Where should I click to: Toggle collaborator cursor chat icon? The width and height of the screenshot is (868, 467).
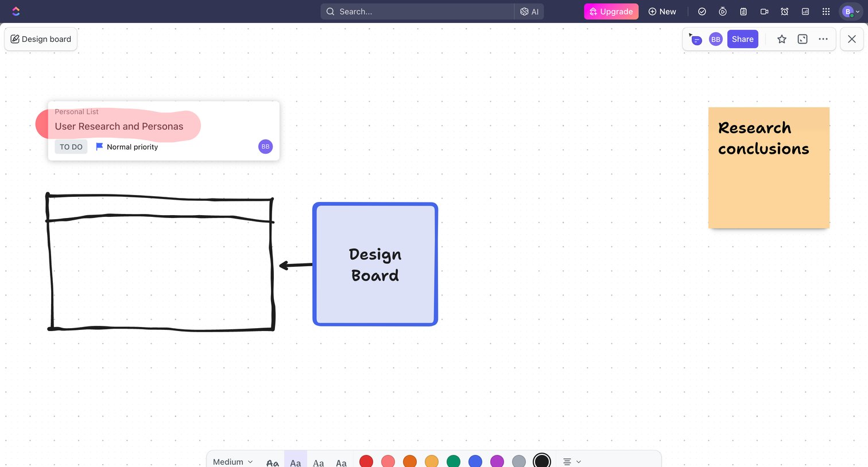(x=695, y=39)
